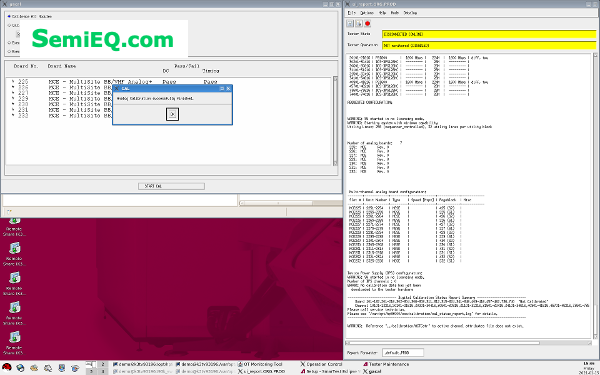Image resolution: width=600 pixels, height=375 pixels.
Task: Open ui_report taskbar entry
Action: coord(262,371)
